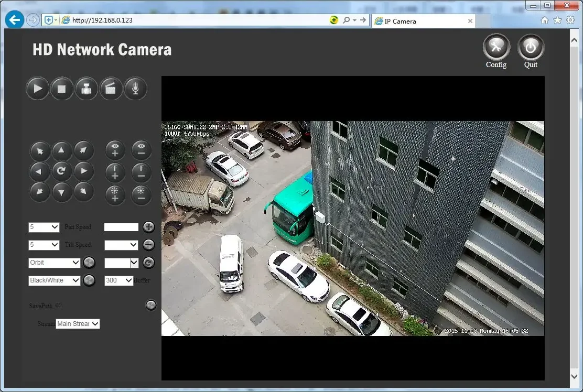Increase iris brightness with the sun plus button

tap(115, 194)
